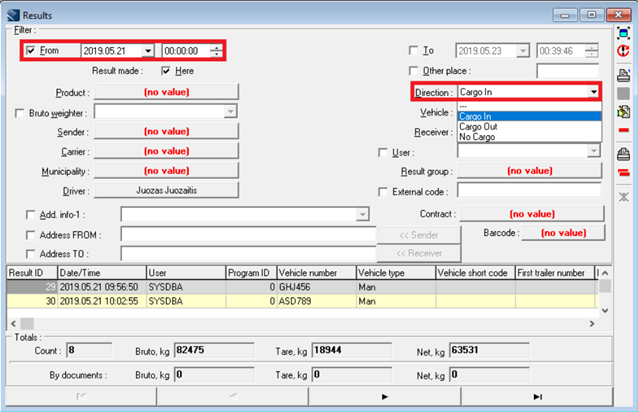Toggle the From date filter checkbox
The image size is (638, 412).
31,50
